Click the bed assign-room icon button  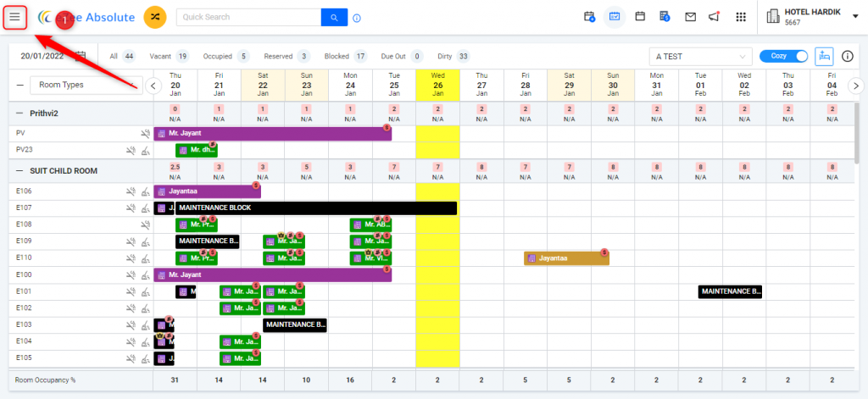pos(824,56)
